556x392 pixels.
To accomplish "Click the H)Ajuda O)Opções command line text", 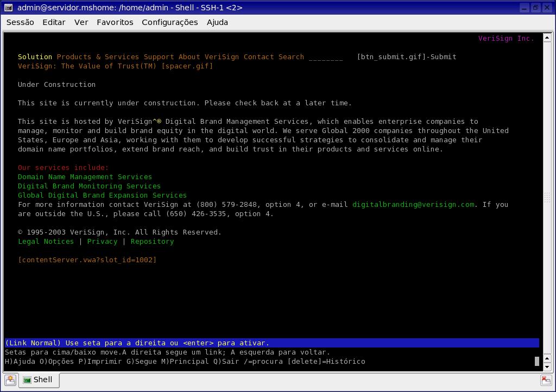I will (x=185, y=361).
